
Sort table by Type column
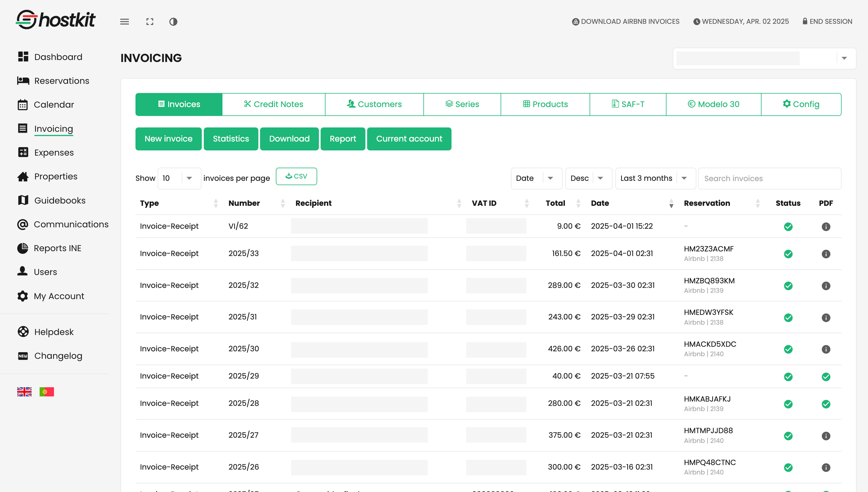pyautogui.click(x=179, y=204)
